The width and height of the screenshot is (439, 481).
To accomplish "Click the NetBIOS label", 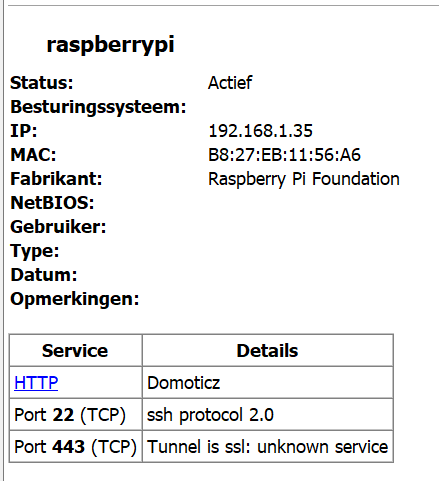I will (x=52, y=203).
